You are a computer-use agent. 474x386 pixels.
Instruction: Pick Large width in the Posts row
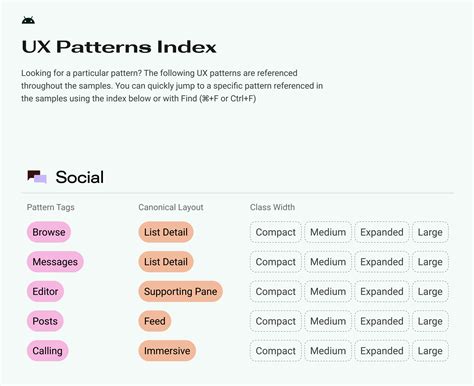[x=430, y=321]
